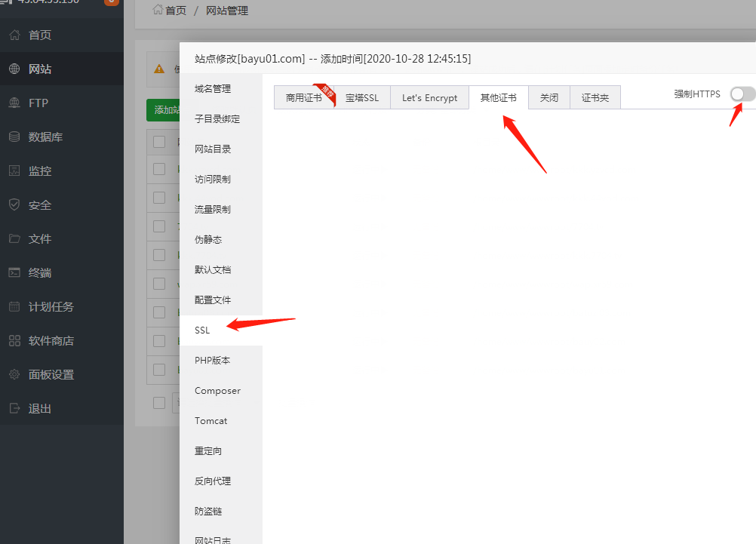Select SSL in site settings menu

[x=221, y=330]
